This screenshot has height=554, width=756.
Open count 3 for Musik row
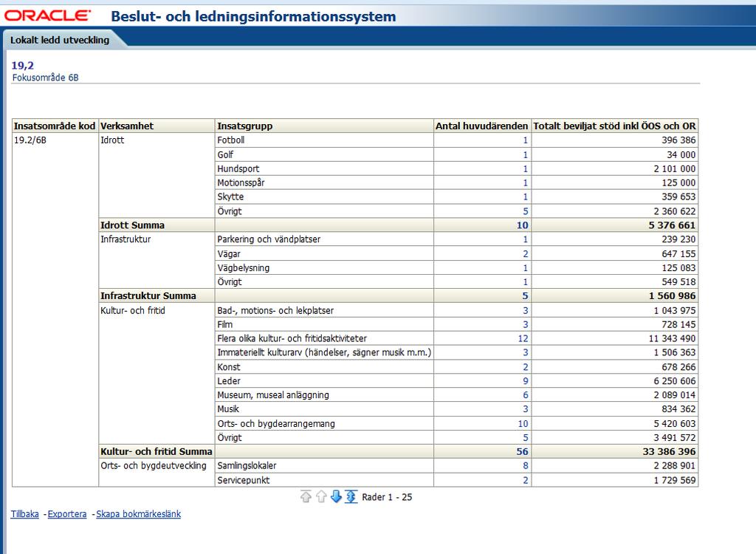click(x=526, y=408)
